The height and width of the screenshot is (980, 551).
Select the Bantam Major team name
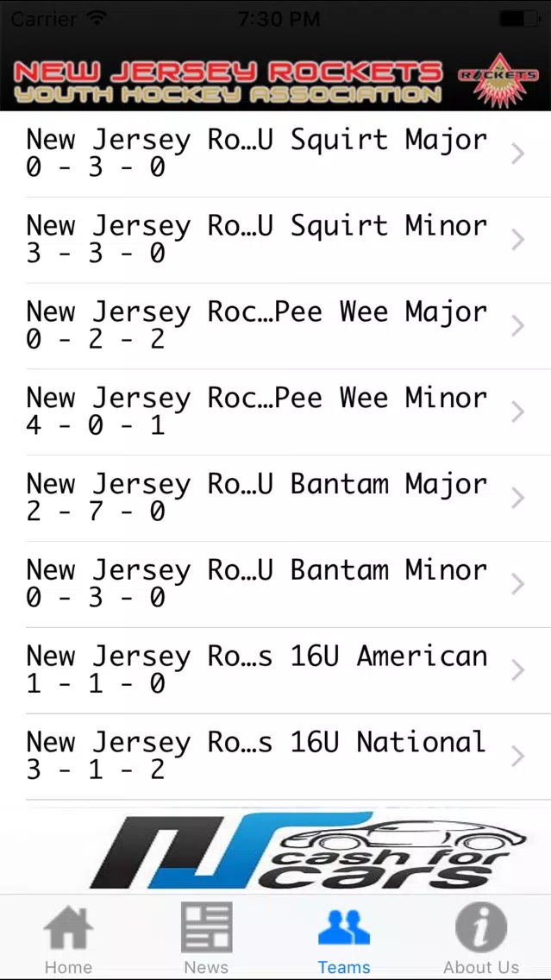257,484
